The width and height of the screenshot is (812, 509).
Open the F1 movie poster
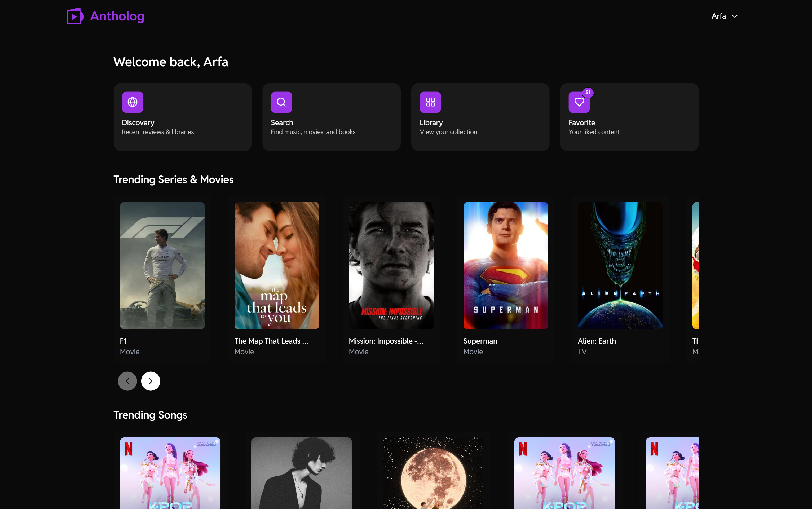pos(162,265)
